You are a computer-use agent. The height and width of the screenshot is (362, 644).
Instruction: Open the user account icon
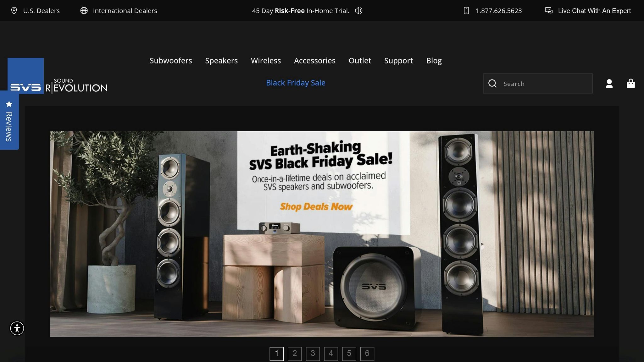coord(609,84)
